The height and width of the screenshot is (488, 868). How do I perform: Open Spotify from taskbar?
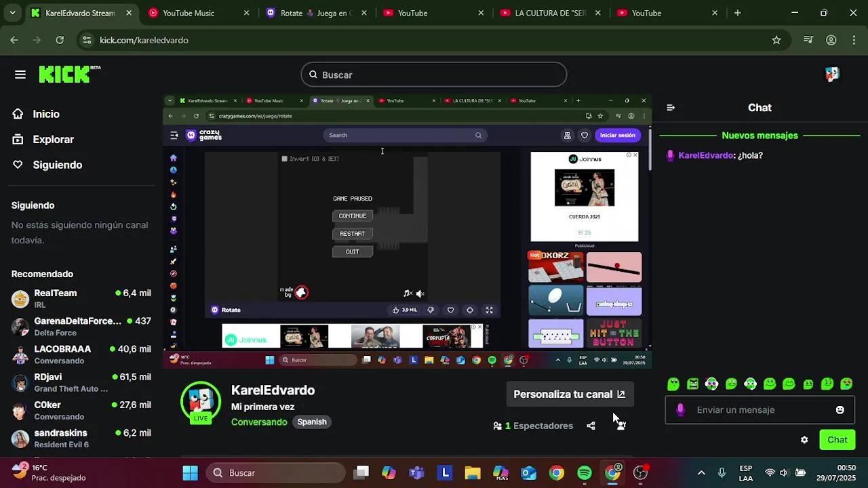(x=585, y=472)
